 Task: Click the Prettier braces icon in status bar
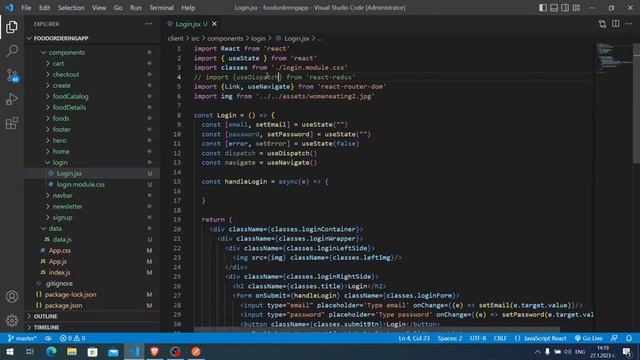[518, 338]
